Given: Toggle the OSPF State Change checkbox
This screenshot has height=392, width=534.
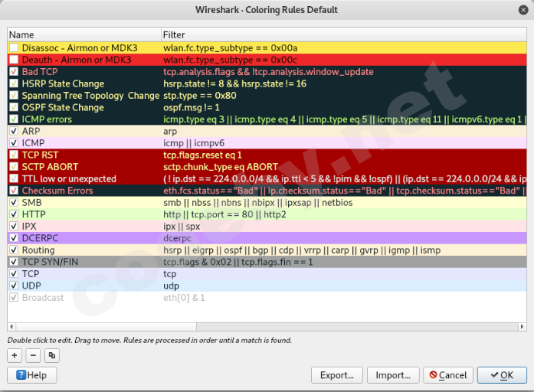Looking at the screenshot, I should (x=14, y=107).
